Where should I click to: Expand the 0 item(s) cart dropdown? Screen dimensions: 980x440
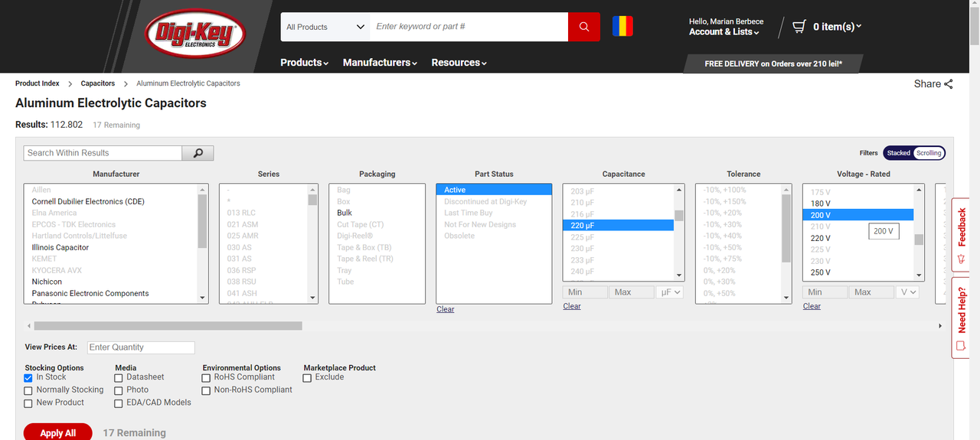[837, 27]
